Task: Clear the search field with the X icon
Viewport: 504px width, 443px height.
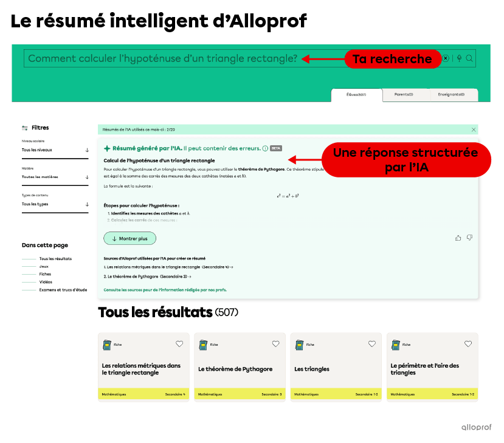Action: (x=446, y=58)
